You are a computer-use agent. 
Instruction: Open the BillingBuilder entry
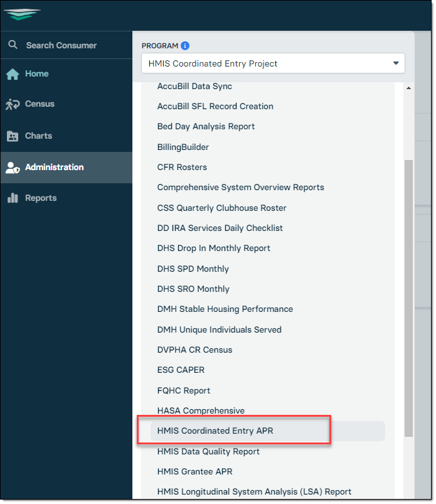pyautogui.click(x=183, y=147)
